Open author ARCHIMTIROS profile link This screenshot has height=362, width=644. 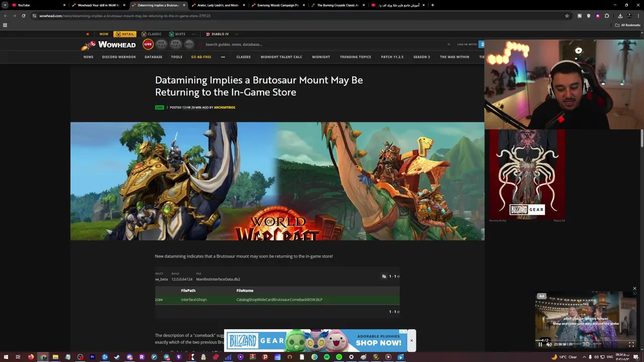tap(224, 108)
